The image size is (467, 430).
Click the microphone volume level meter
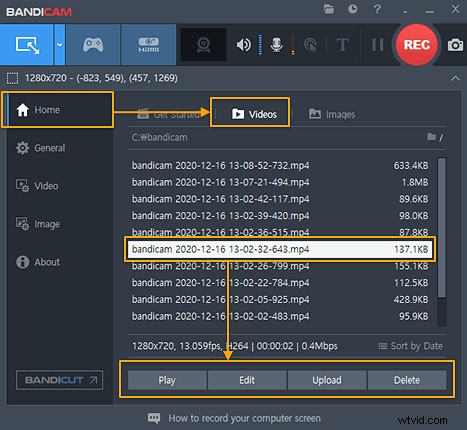pos(293,45)
